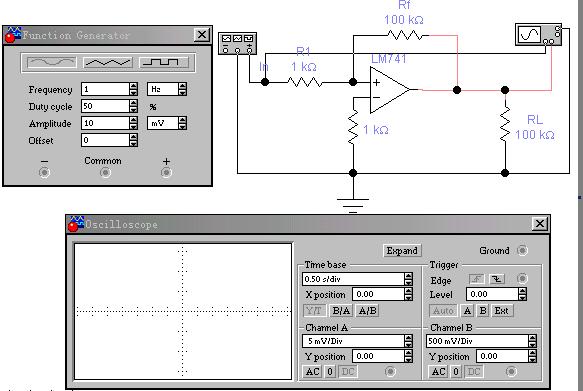Select the triangle wave waveform button
583x391 pixels.
point(108,62)
